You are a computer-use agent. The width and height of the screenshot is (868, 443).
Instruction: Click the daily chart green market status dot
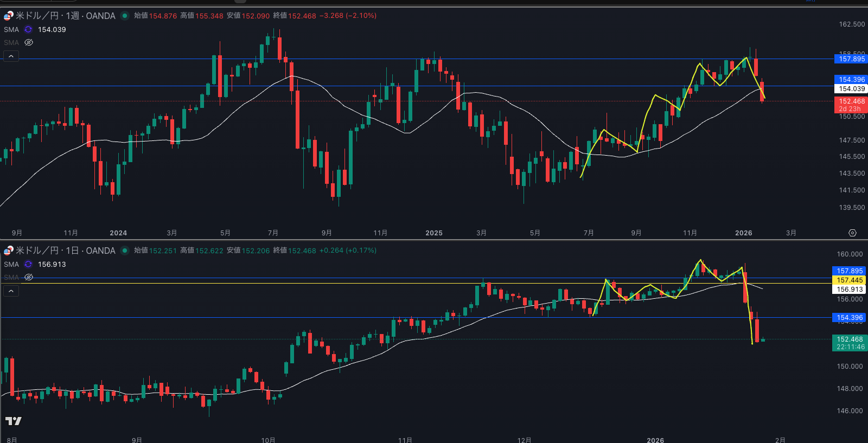point(125,251)
